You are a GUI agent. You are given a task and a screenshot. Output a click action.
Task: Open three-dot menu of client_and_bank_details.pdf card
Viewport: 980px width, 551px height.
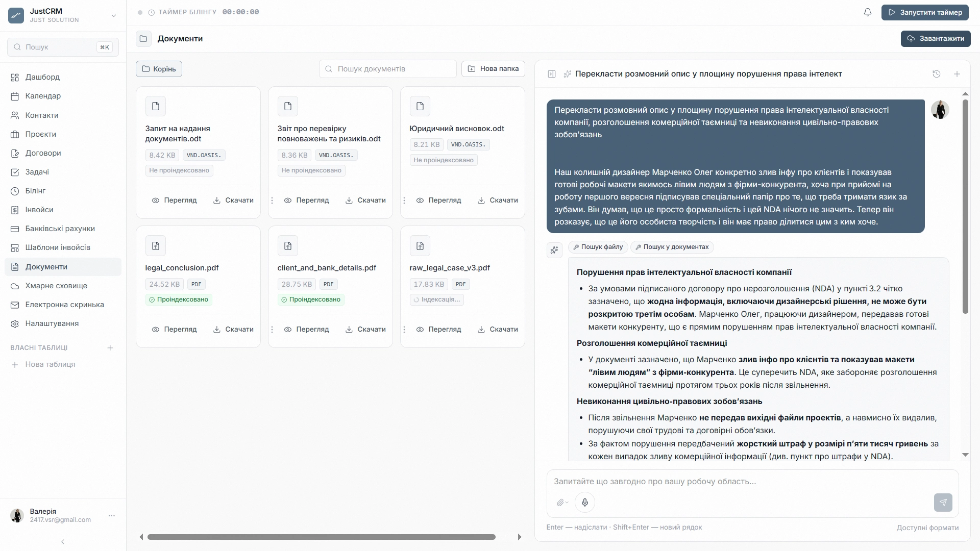(272, 330)
